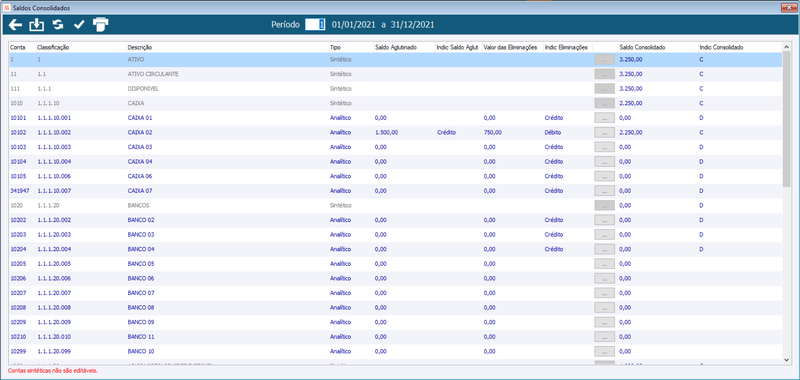Open the ellipsis button in BANCO 07 row
Viewport: 800px width, 380px height.
pyautogui.click(x=605, y=293)
